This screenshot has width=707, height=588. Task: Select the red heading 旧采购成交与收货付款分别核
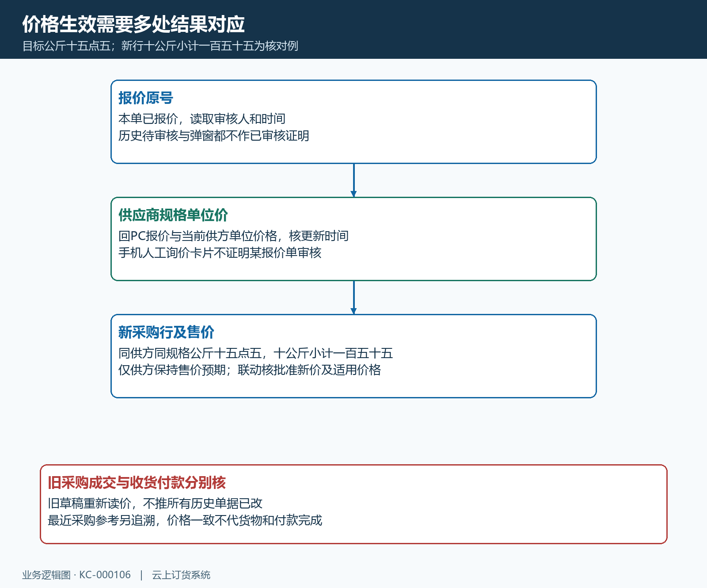click(x=137, y=482)
